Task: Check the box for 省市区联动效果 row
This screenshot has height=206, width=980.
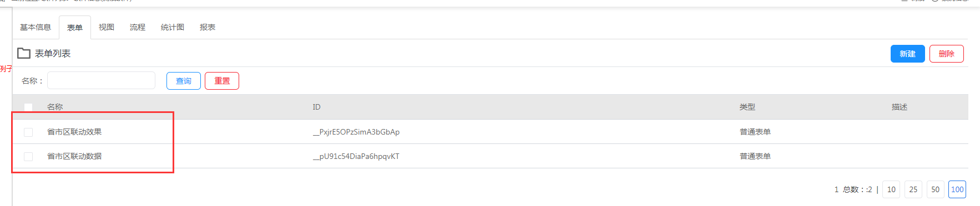Action: tap(28, 132)
